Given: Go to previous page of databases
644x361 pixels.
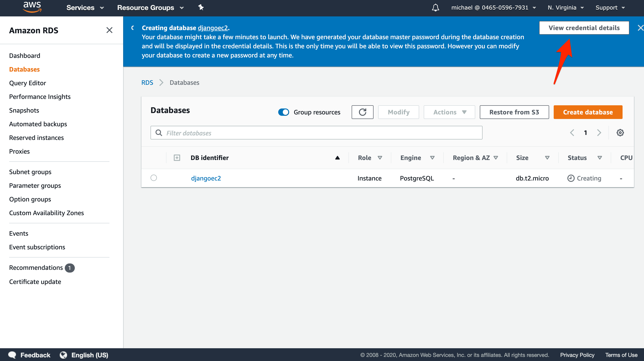Looking at the screenshot, I should pyautogui.click(x=572, y=133).
